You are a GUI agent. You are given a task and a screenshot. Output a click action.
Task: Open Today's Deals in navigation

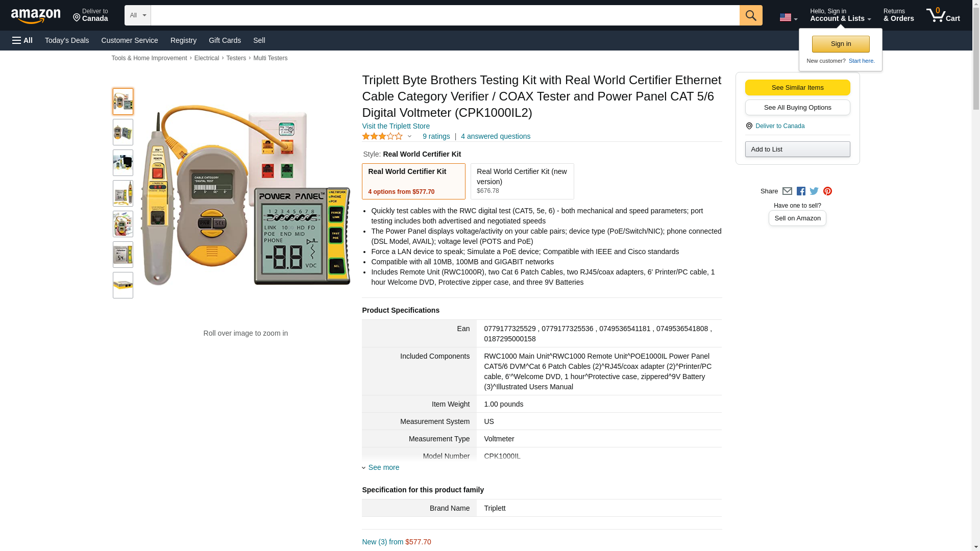(x=67, y=40)
